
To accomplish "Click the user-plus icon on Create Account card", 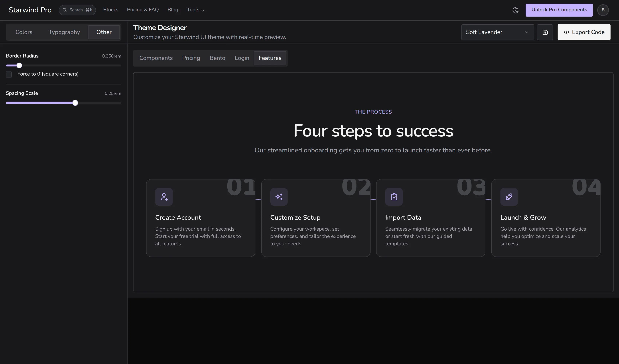I will pos(164,197).
